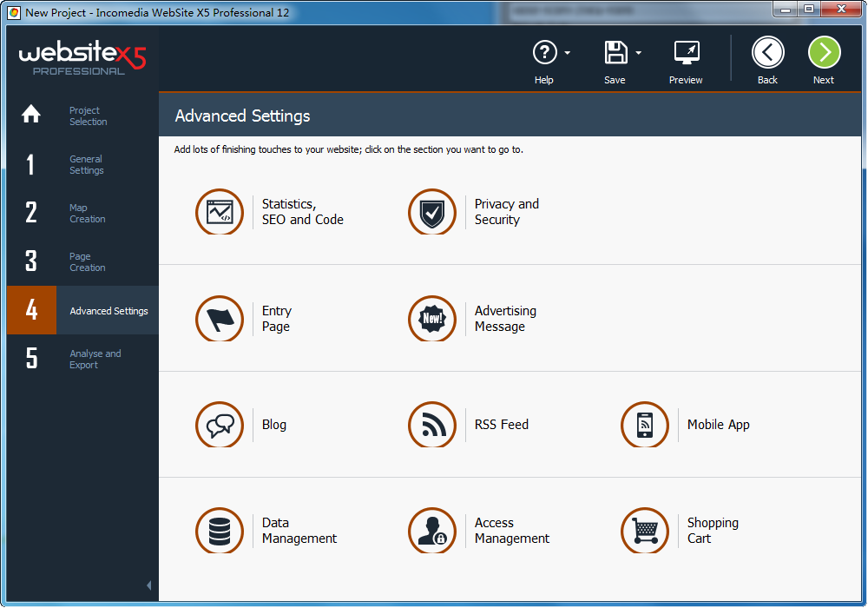868x608 pixels.
Task: Click the green Next button
Action: coord(824,53)
